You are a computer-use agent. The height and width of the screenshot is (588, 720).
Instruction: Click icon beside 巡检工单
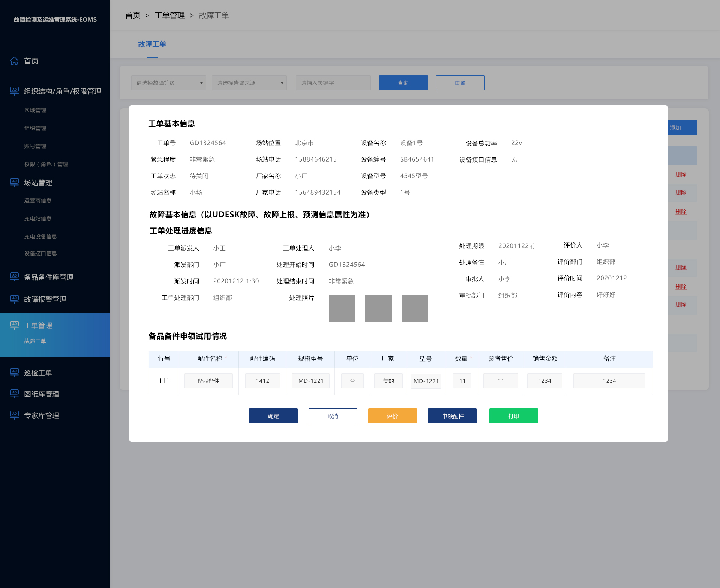pyautogui.click(x=14, y=372)
